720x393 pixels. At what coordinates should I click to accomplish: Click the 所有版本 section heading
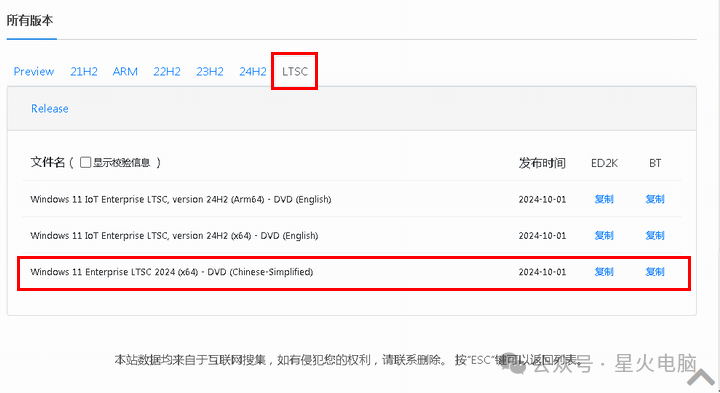coord(30,21)
